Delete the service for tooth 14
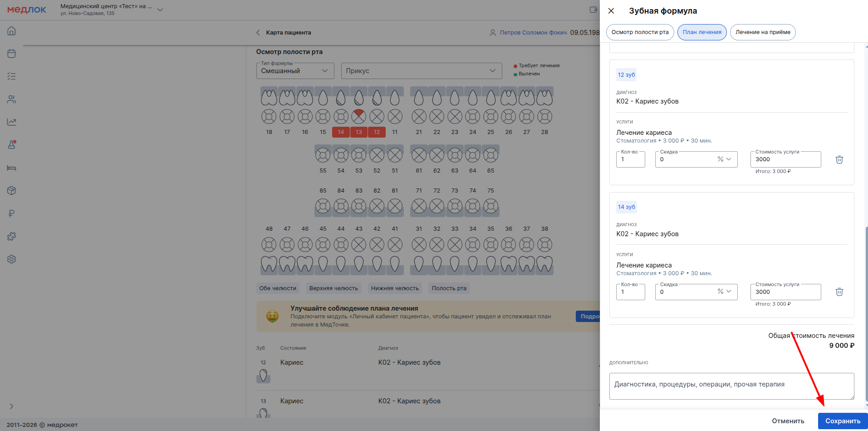Screen dimensions: 868x431 (x=839, y=292)
